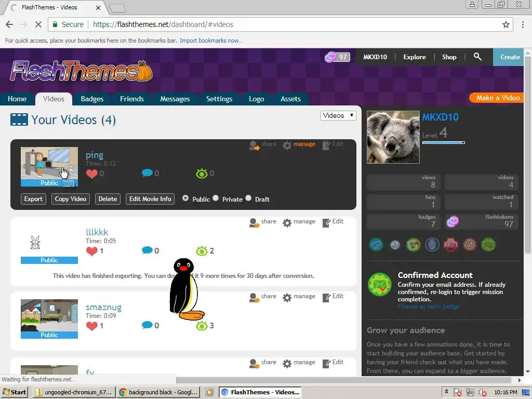Click the taskbar clock showing 10:16 PM
This screenshot has width=532, height=399.
(x=506, y=392)
